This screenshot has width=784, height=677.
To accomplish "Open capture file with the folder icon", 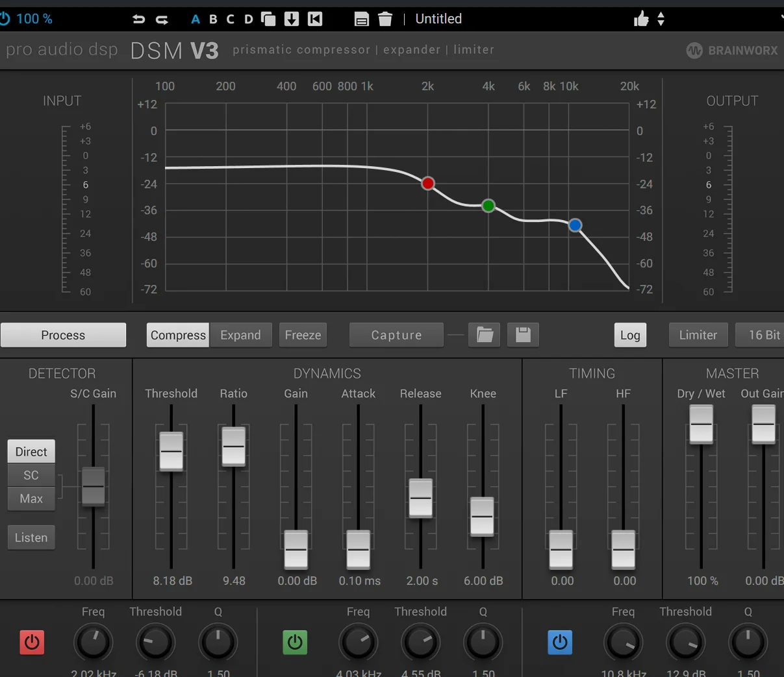I will coord(485,335).
